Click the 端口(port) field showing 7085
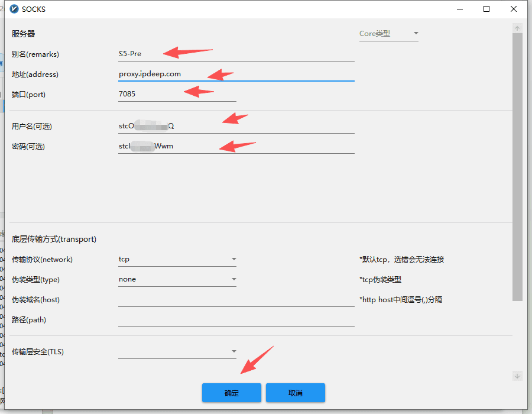 (177, 94)
